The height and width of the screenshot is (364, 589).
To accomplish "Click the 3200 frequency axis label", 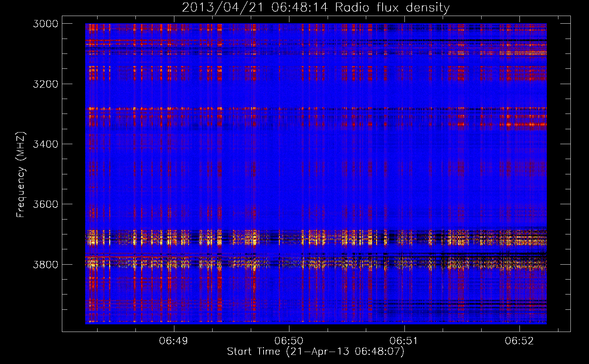I will pyautogui.click(x=46, y=84).
